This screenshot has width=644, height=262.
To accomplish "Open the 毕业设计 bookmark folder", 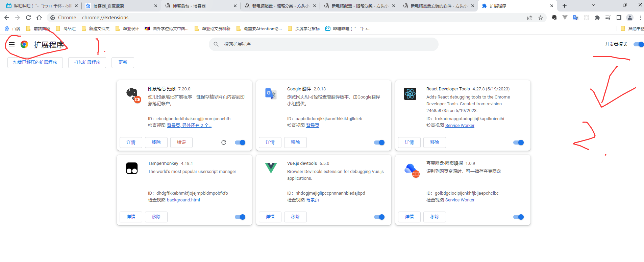I will pyautogui.click(x=127, y=29).
